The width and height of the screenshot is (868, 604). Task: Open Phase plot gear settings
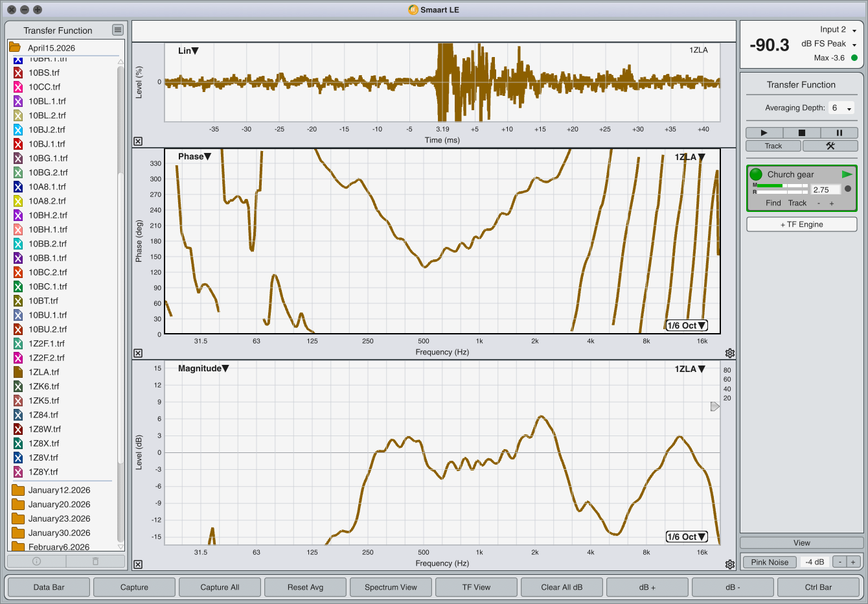(730, 353)
